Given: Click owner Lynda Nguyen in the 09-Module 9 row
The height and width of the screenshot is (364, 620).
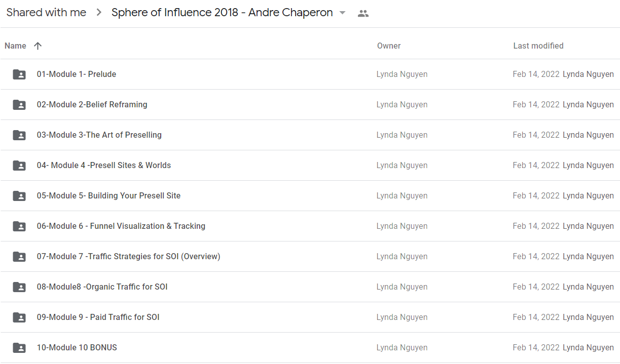Looking at the screenshot, I should tap(402, 317).
